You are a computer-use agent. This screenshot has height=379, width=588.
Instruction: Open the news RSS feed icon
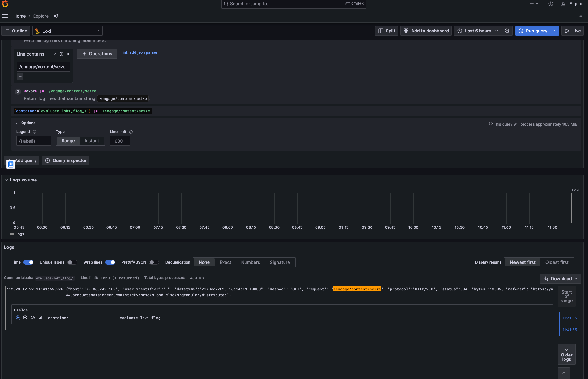coord(563,4)
